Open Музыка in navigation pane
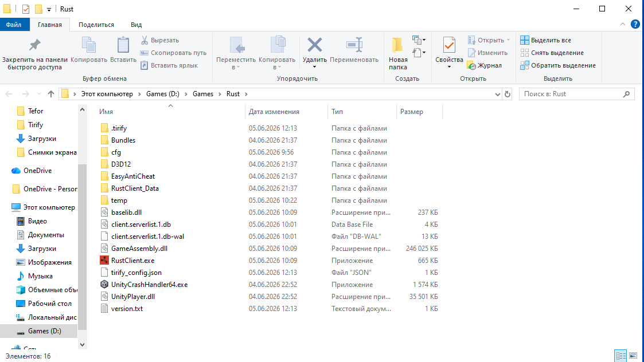644x362 pixels. tap(40, 276)
